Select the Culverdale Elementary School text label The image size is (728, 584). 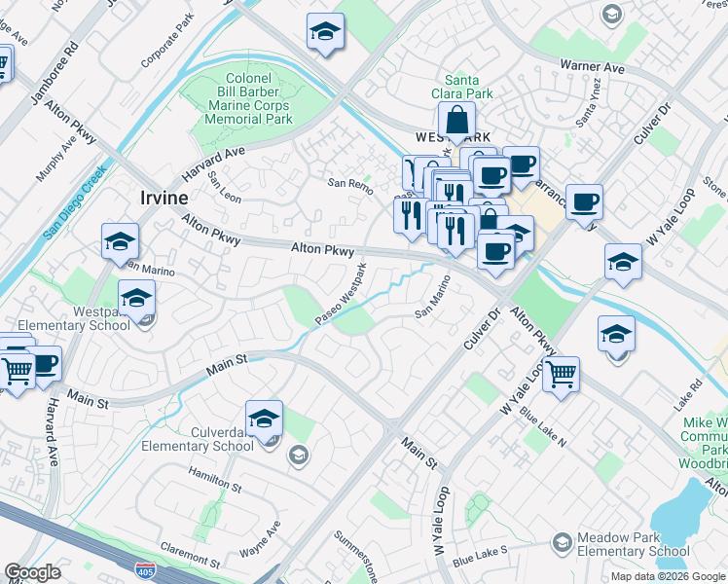198,439
